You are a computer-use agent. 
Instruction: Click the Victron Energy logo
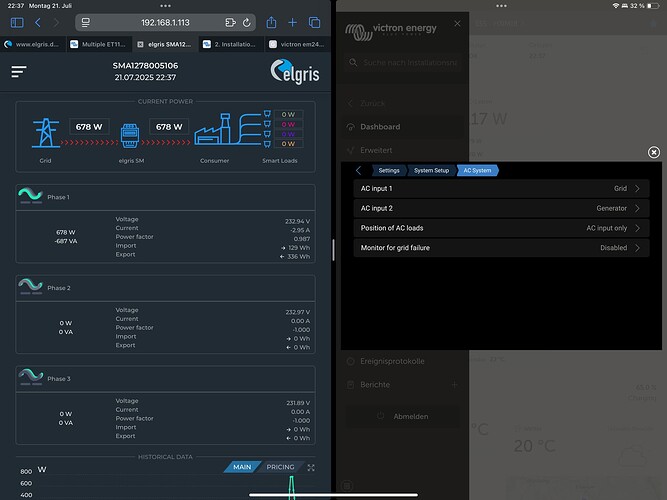point(391,31)
